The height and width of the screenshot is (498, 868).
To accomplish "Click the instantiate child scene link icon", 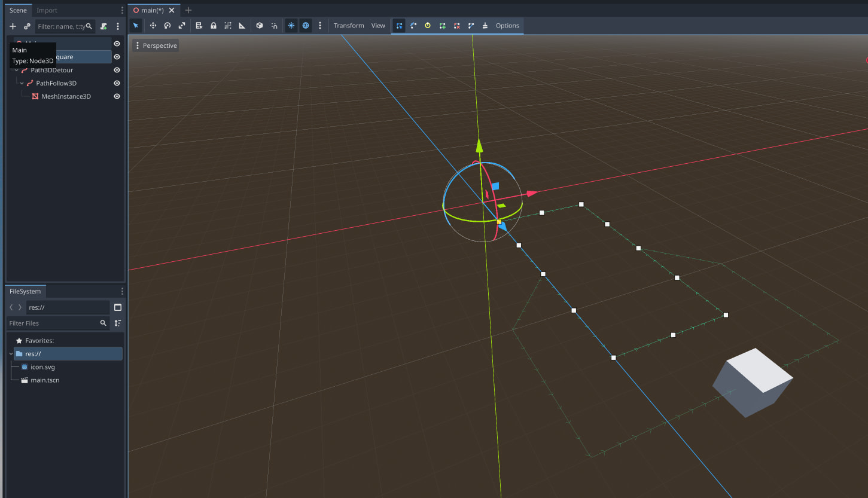I will [27, 26].
